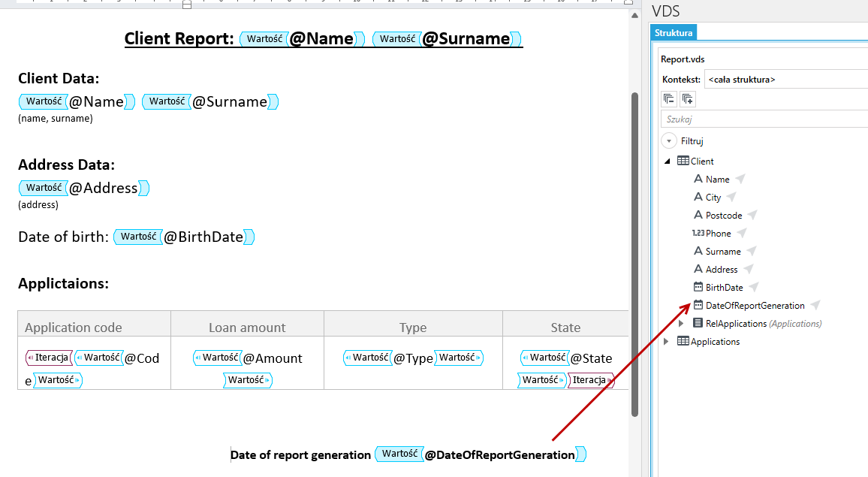The image size is (868, 477).
Task: Click the Client table icon in tree
Action: (x=683, y=161)
